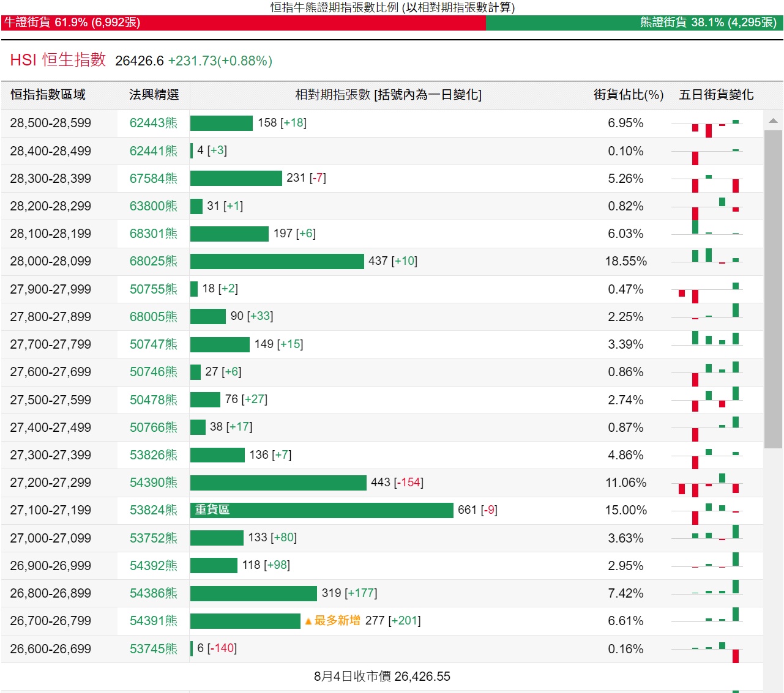Click the 53745熊 link
Viewport: 784px width, 693px height.
pyautogui.click(x=153, y=649)
